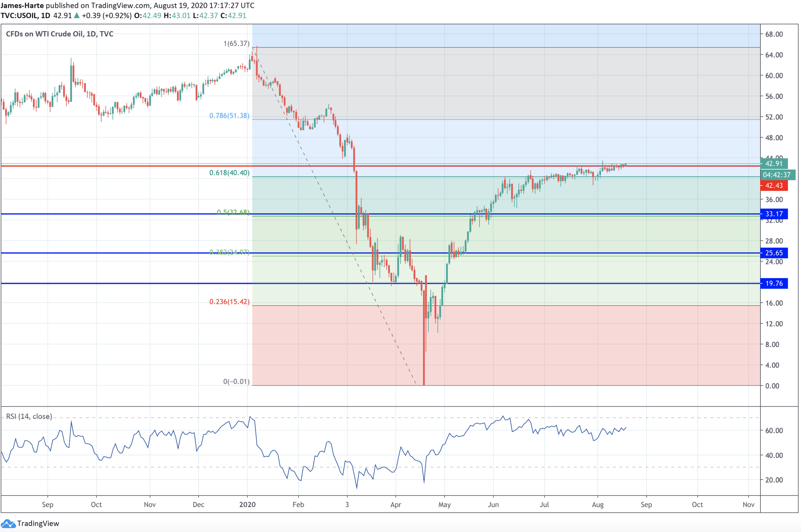801x532 pixels.
Task: Select the blue 19.76 price label
Action: (x=774, y=283)
